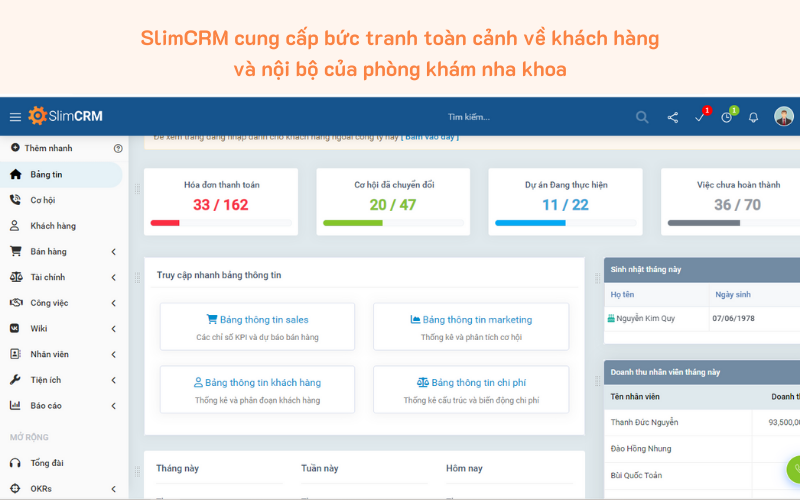Click Thêm nhanh quick add entry
The height and width of the screenshot is (500, 800).
[x=48, y=148]
